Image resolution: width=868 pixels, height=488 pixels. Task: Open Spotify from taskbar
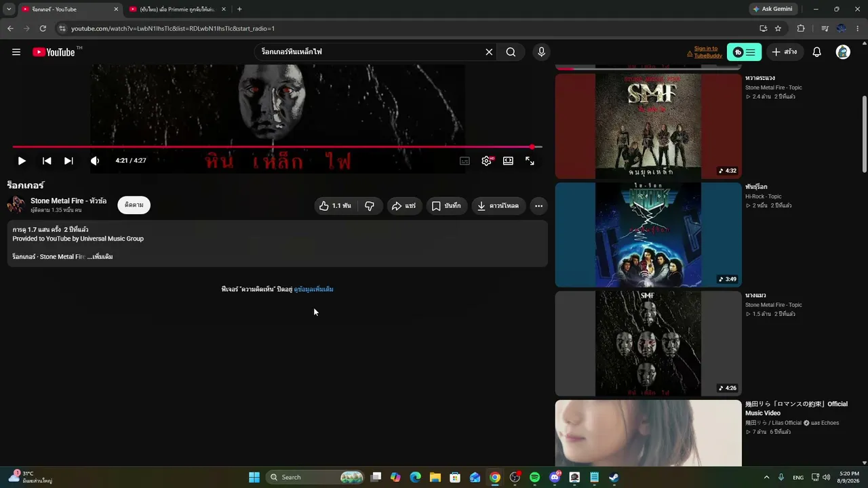pos(535,477)
